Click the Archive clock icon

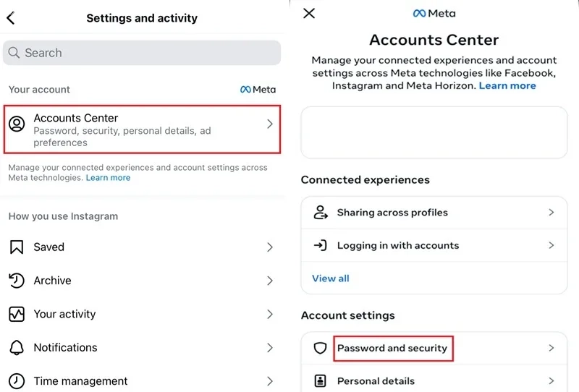point(16,281)
